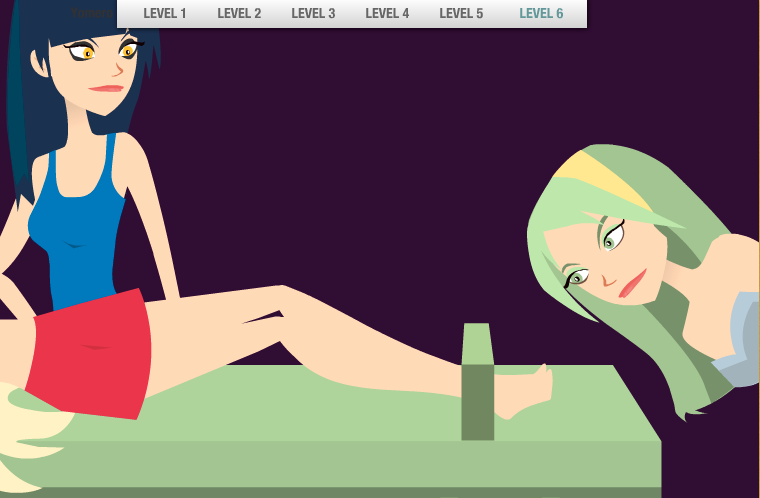Choose the LEVEL 5 tab
The height and width of the screenshot is (498, 760).
(x=461, y=14)
